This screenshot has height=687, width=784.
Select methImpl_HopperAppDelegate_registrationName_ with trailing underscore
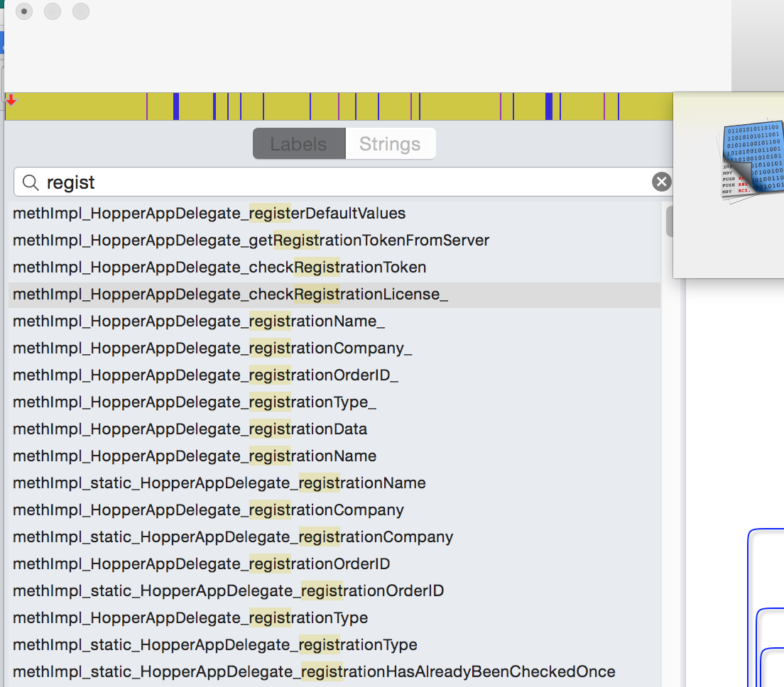click(334, 321)
